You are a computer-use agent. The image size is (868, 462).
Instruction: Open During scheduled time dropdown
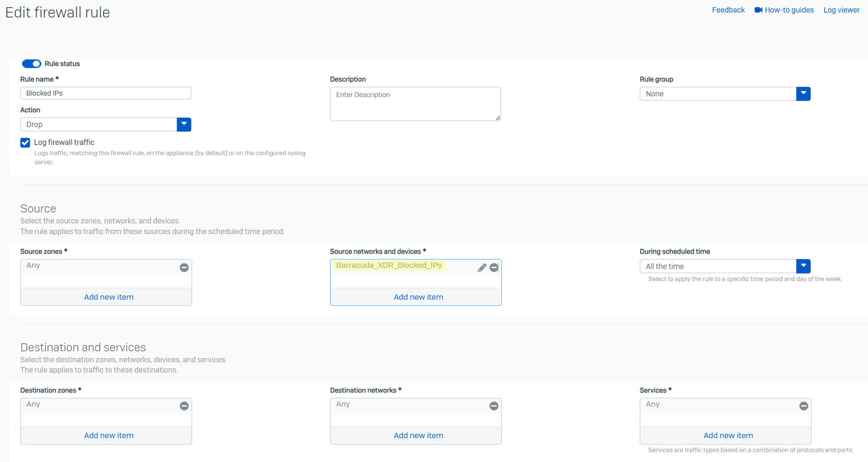(803, 266)
